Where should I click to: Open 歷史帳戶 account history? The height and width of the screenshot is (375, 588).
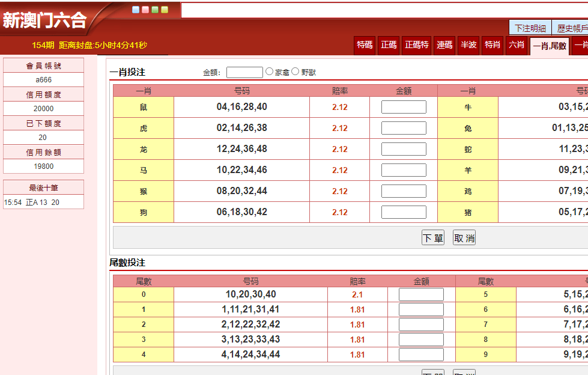tap(571, 28)
